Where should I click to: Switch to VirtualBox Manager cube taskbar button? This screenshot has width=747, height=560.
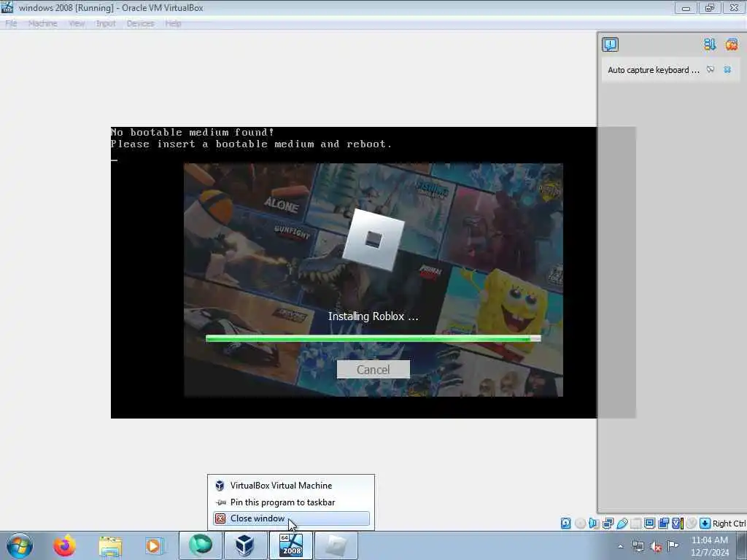(x=244, y=545)
